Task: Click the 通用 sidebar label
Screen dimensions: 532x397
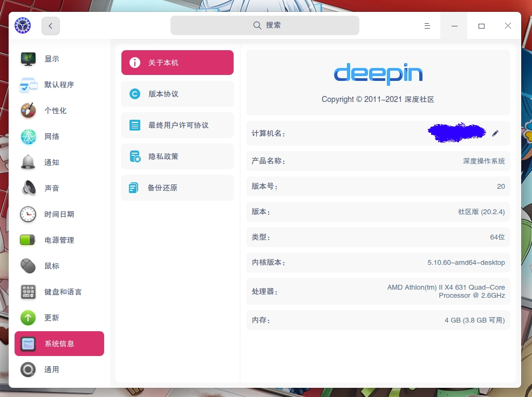Action: pyautogui.click(x=52, y=369)
